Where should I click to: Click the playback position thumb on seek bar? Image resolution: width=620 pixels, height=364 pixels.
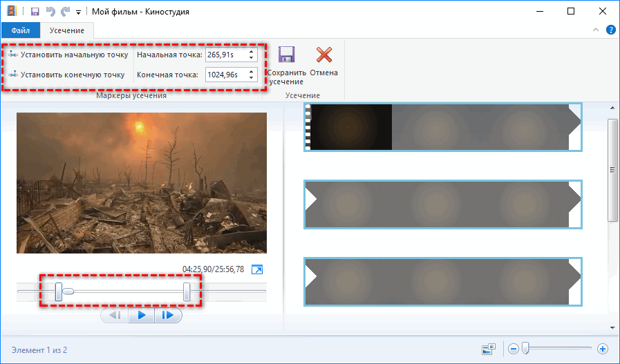tap(68, 291)
